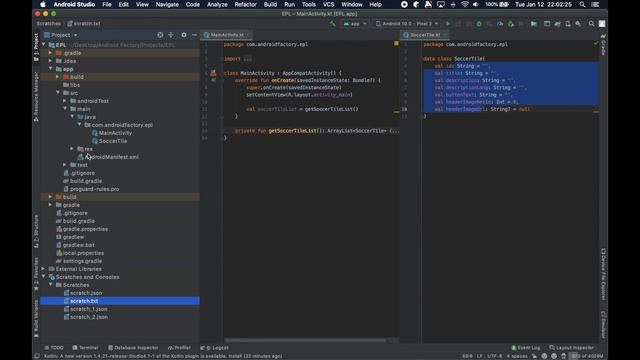
Task: Open the SDK Manager toolbar icon
Action: pyautogui.click(x=578, y=24)
